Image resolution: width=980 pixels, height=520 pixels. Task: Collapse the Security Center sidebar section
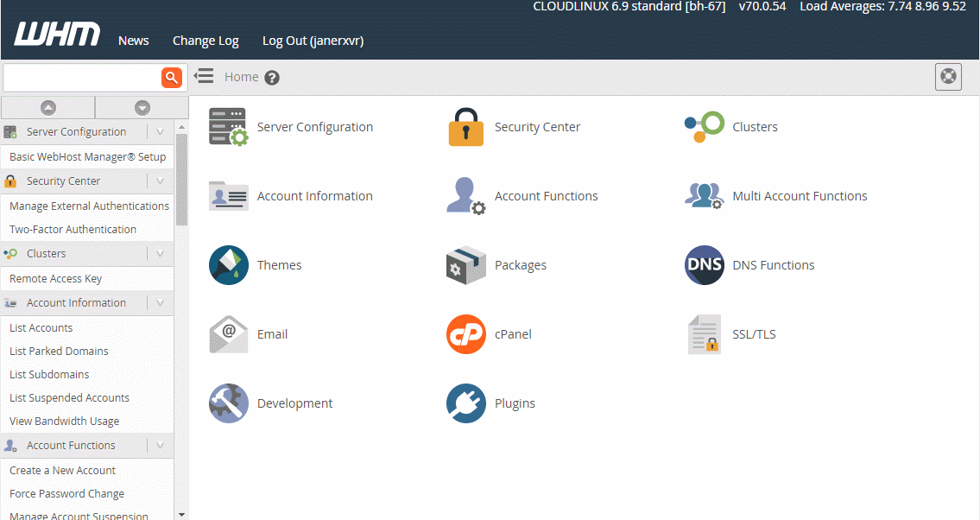tap(160, 181)
